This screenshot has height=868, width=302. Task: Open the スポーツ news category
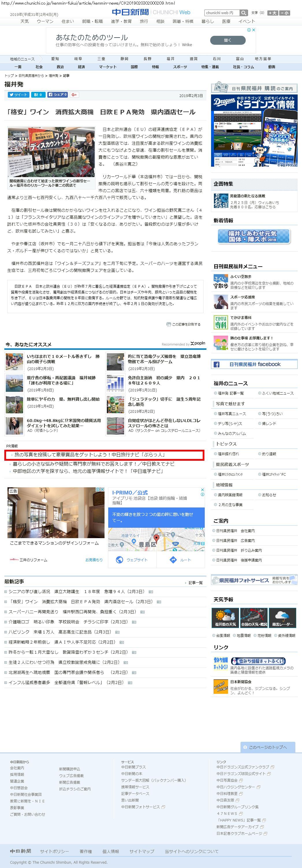pos(180,67)
